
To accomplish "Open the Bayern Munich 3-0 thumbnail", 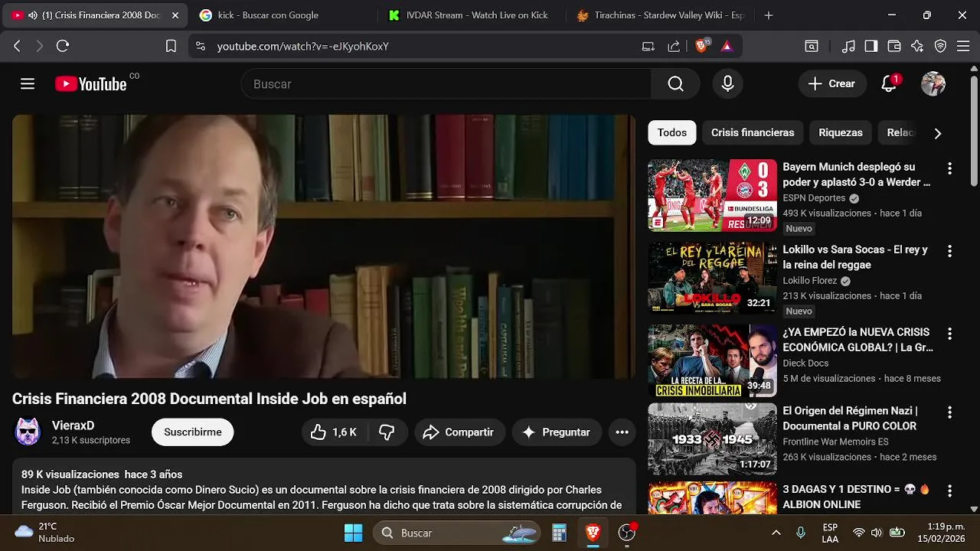I will (x=712, y=195).
